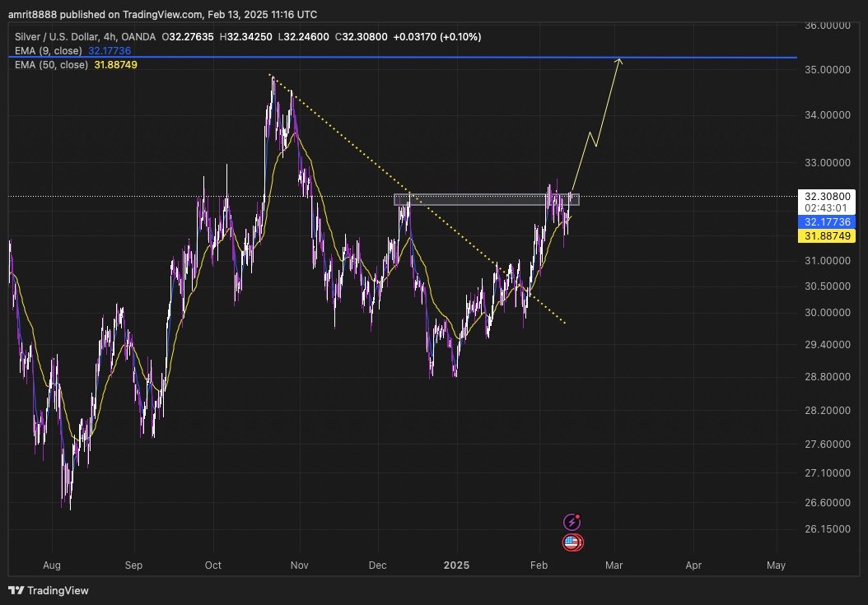This screenshot has width=868, height=605.
Task: Click the 33.00000 price axis label
Action: pyautogui.click(x=827, y=163)
